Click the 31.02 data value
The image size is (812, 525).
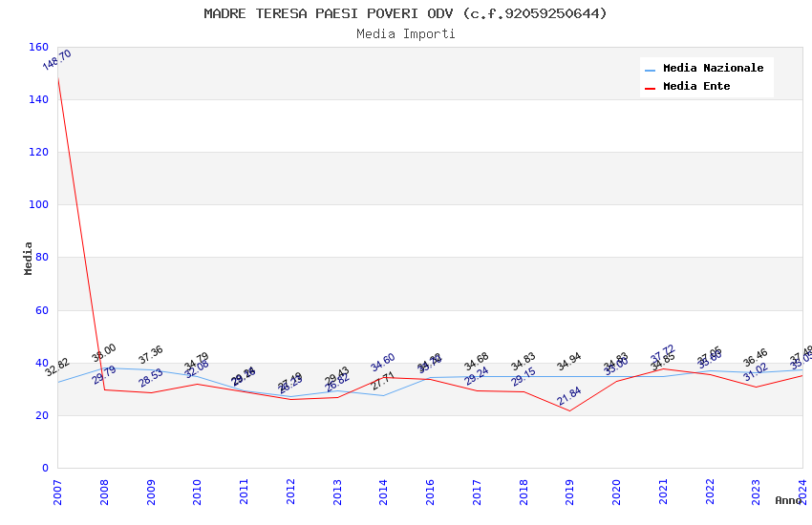click(x=756, y=372)
